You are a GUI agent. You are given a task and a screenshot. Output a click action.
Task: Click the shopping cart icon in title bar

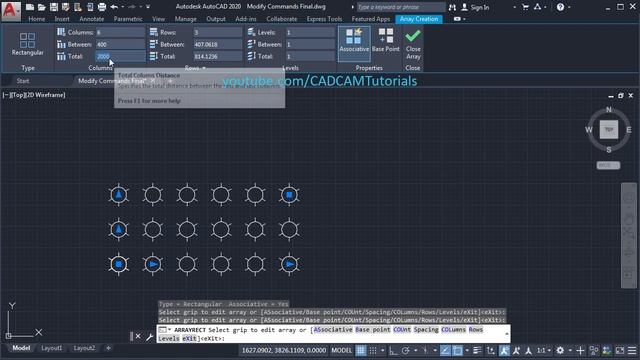(525, 7)
